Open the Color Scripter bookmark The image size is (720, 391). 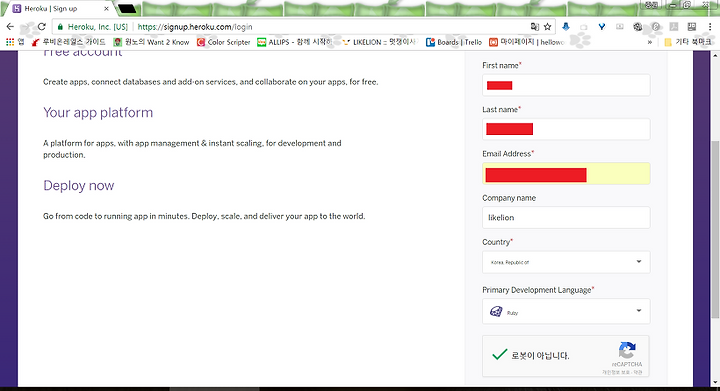224,42
